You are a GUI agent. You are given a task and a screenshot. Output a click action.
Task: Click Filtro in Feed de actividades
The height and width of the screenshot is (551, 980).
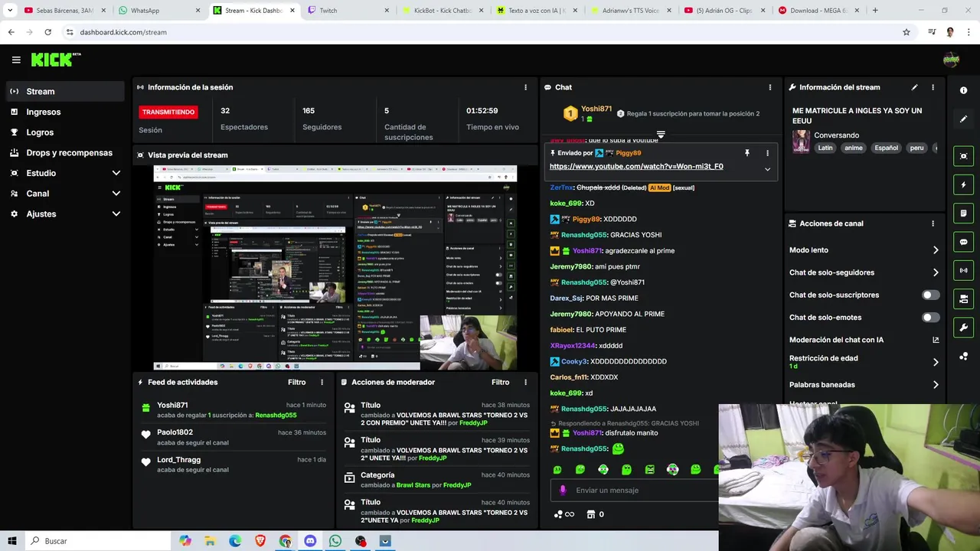click(296, 382)
